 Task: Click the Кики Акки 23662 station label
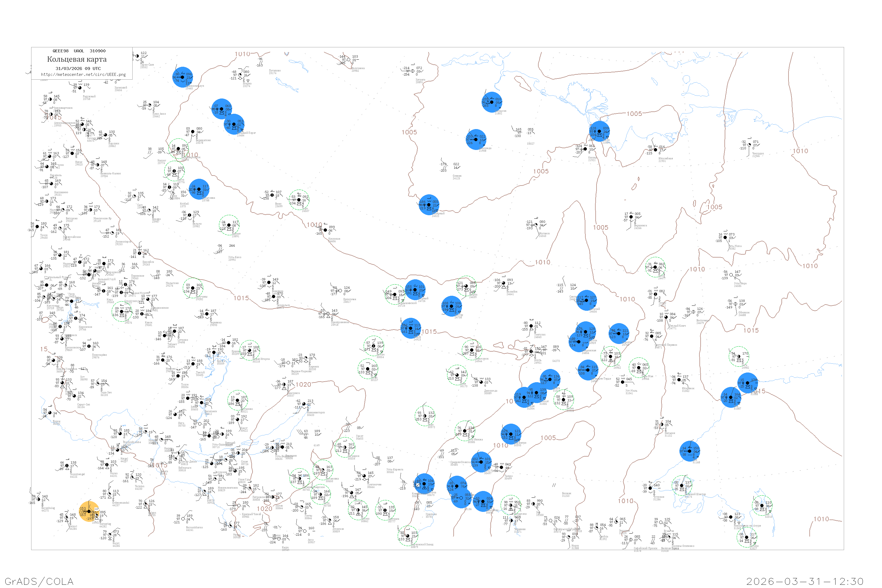point(159,115)
